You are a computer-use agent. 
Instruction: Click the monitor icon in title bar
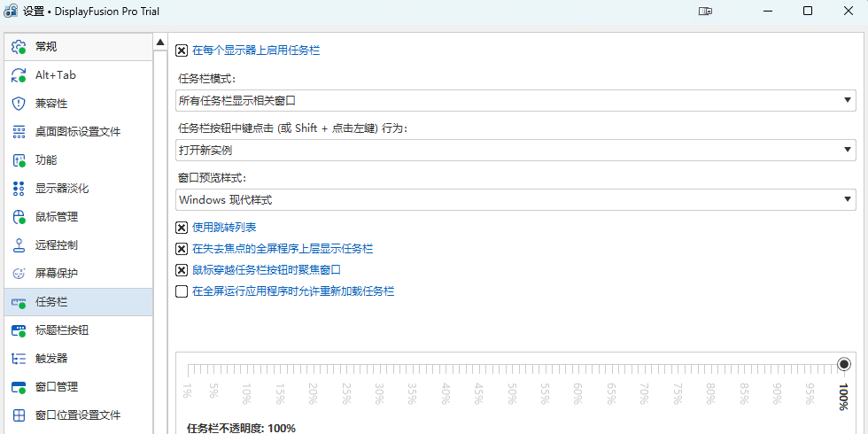click(705, 11)
